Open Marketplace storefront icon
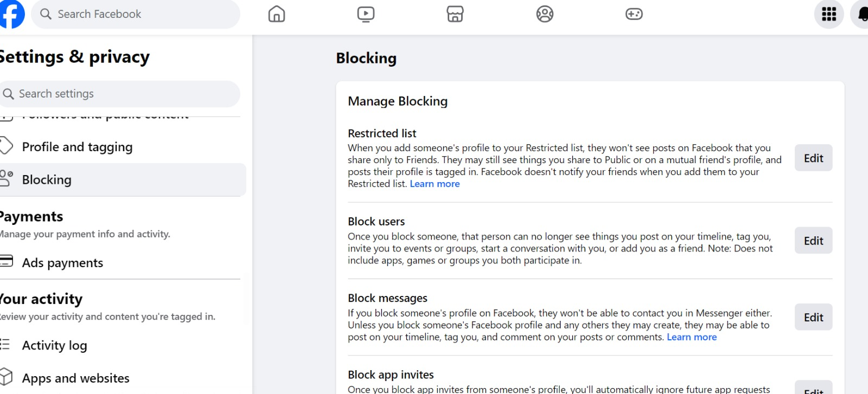 coord(455,14)
